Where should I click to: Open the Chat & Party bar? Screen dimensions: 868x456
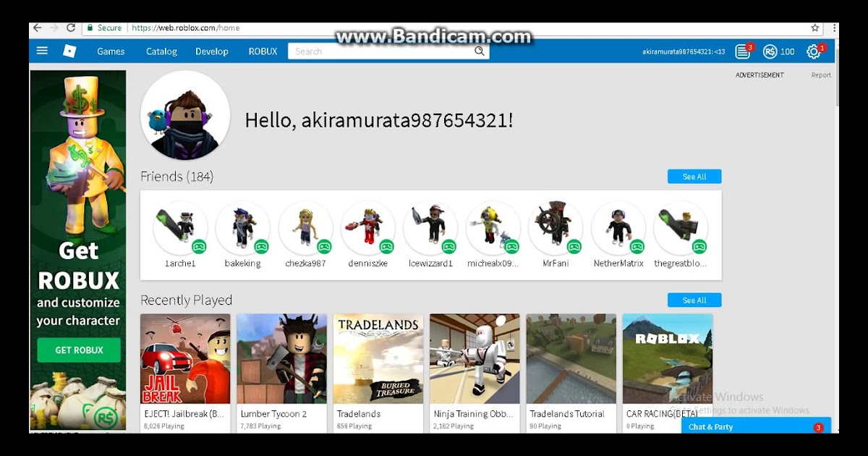point(756,426)
